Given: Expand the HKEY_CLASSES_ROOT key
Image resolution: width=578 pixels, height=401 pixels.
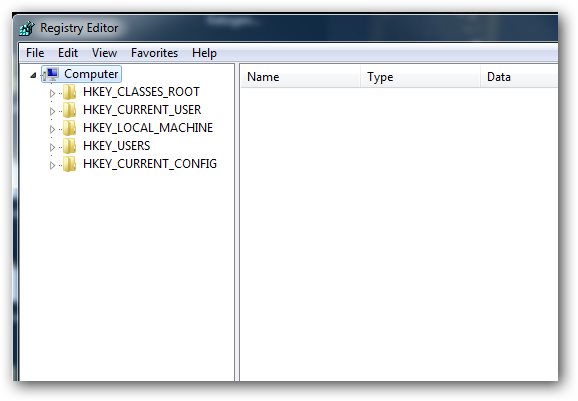Looking at the screenshot, I should pos(52,93).
